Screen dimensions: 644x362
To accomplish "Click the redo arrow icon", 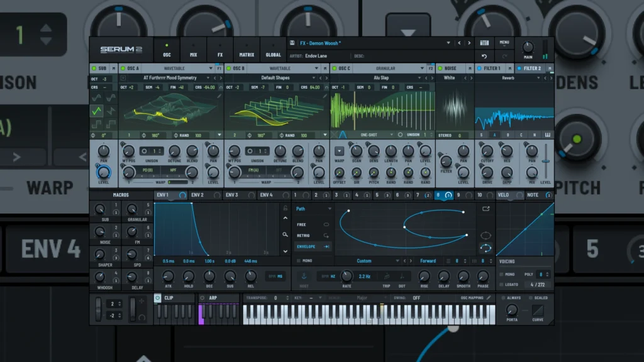I will click(x=504, y=56).
